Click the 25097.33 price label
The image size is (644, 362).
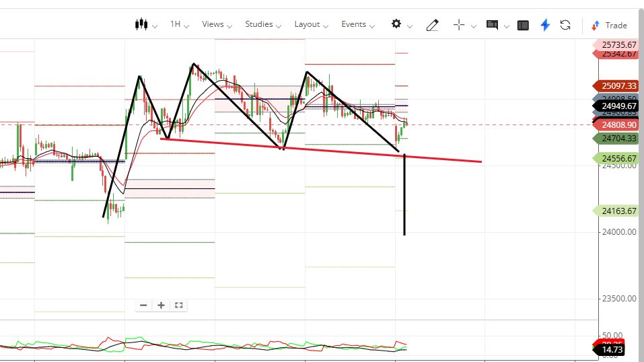pos(616,86)
